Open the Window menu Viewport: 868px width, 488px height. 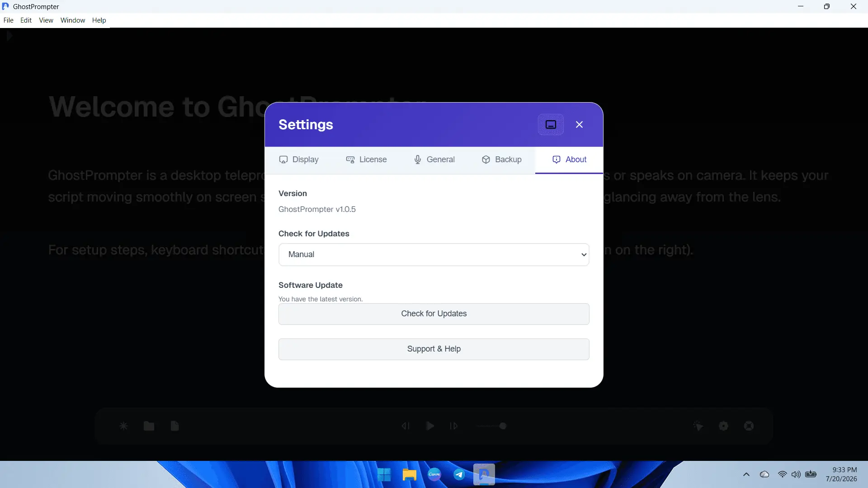[72, 20]
